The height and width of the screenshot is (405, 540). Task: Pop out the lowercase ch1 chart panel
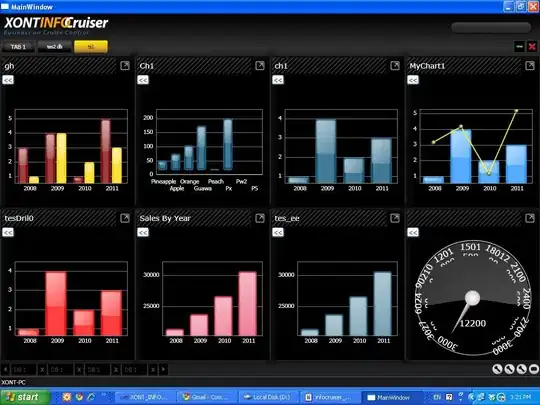[x=395, y=65]
